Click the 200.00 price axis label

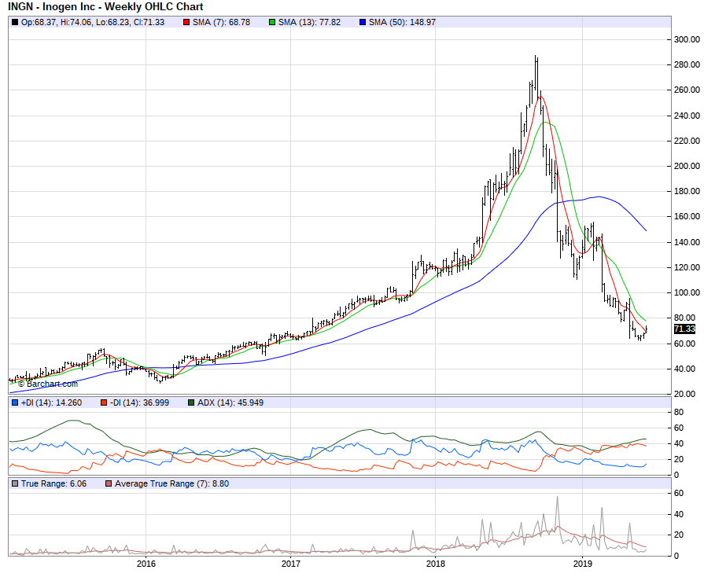tap(687, 166)
